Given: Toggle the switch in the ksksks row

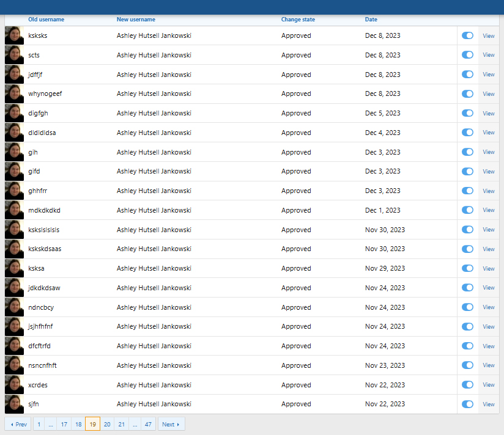Looking at the screenshot, I should tap(467, 35).
